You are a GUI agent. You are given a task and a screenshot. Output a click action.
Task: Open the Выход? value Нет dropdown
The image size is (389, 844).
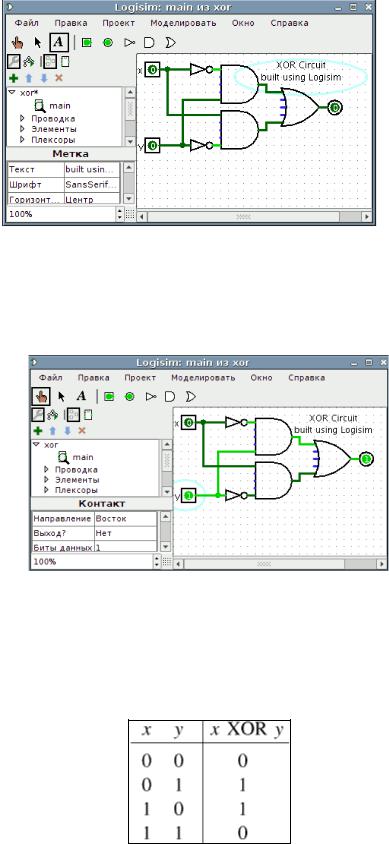click(x=126, y=533)
